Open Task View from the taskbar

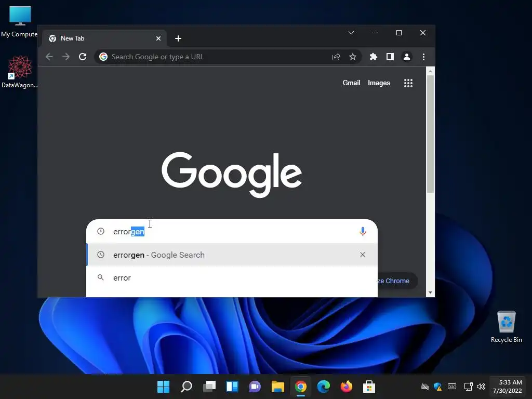tap(209, 387)
